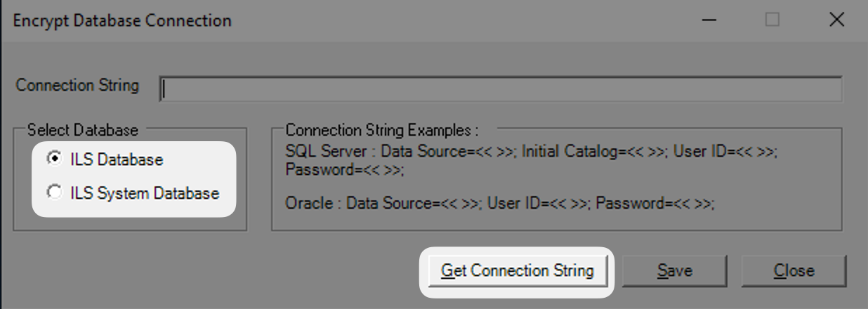Select the ILS Database radio button
The height and width of the screenshot is (309, 868).
[53, 159]
